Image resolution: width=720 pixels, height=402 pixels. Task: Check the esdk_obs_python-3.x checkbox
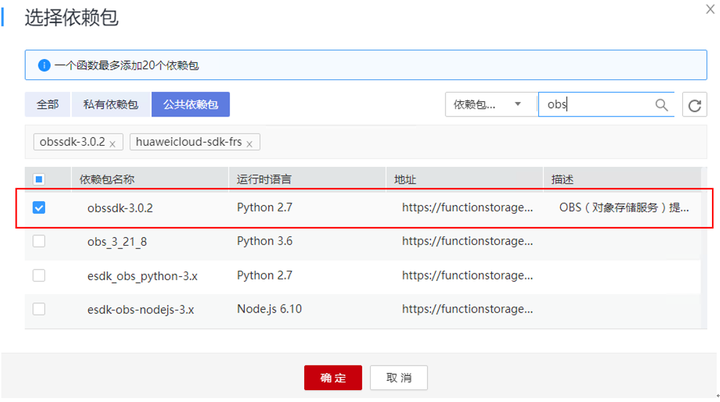39,275
